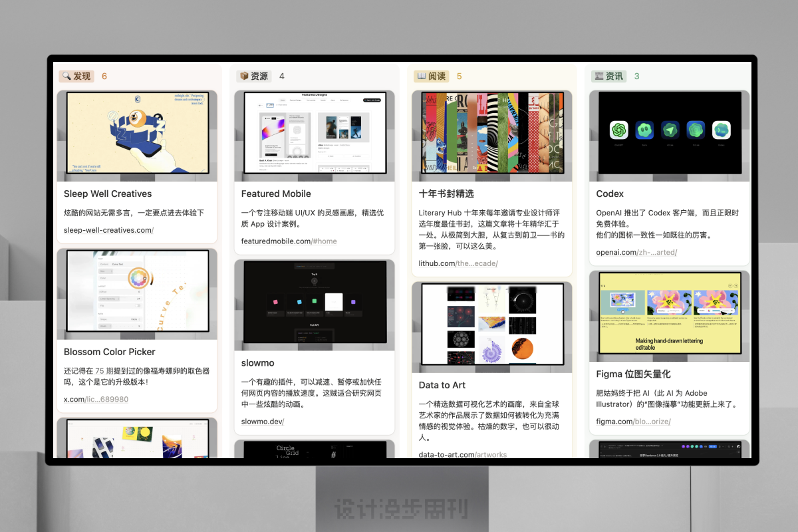Screen dimensions: 798x532
Task: Open the data-to-art.com/artworks link
Action: (463, 455)
